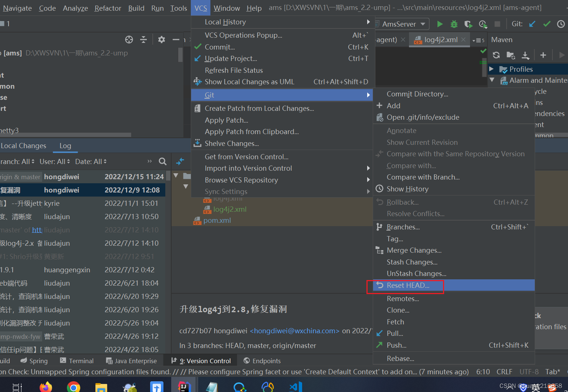Screen dimensions: 568x392
Task: Open the AmsServer run configuration dropdown
Action: pyautogui.click(x=402, y=24)
